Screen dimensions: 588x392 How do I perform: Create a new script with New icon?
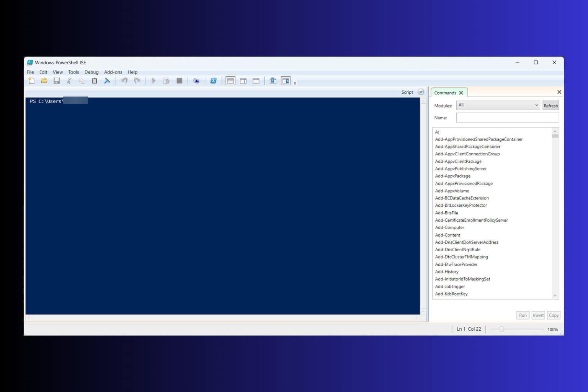coord(31,81)
